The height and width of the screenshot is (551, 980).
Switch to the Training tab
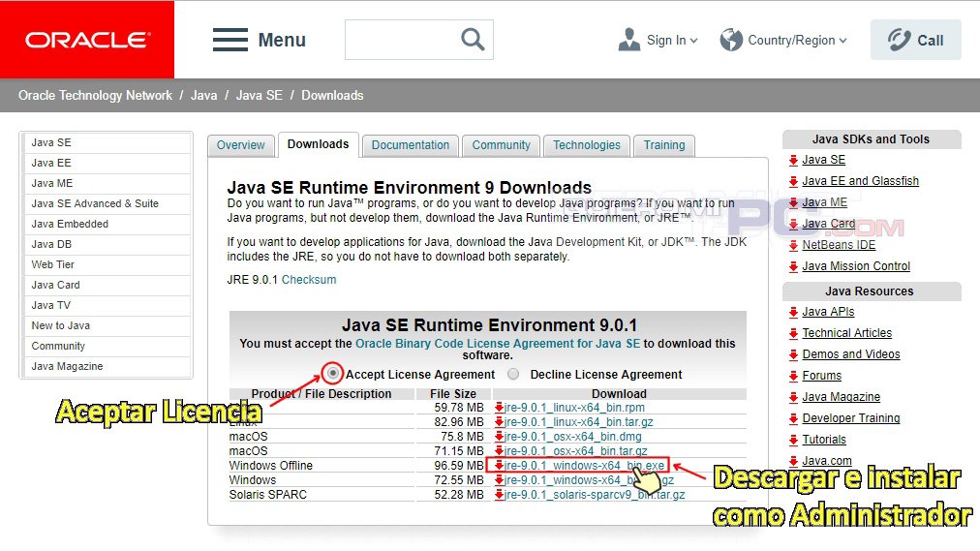(x=663, y=145)
